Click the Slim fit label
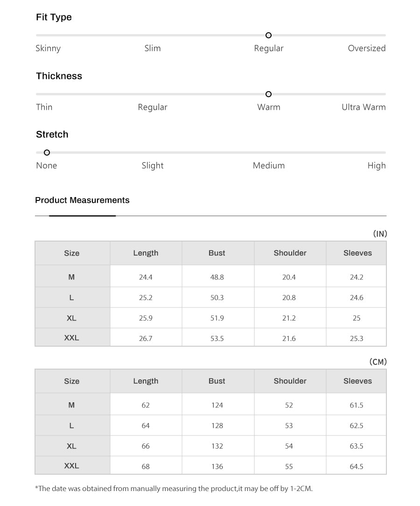Image resolution: width=420 pixels, height=506 pixels. 153,48
